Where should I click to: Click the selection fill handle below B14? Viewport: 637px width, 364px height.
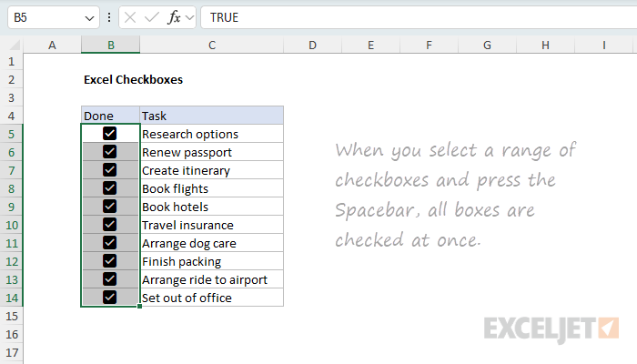[x=140, y=307]
